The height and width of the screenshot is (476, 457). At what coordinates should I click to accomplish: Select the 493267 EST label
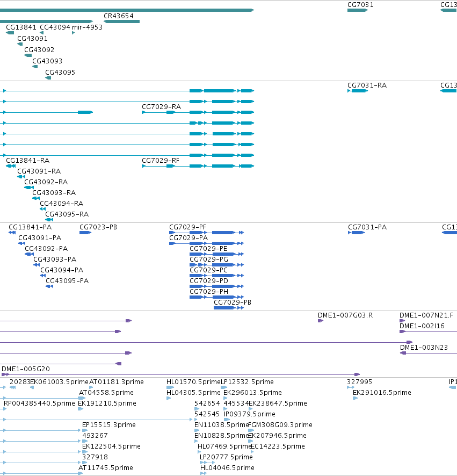tap(95, 436)
